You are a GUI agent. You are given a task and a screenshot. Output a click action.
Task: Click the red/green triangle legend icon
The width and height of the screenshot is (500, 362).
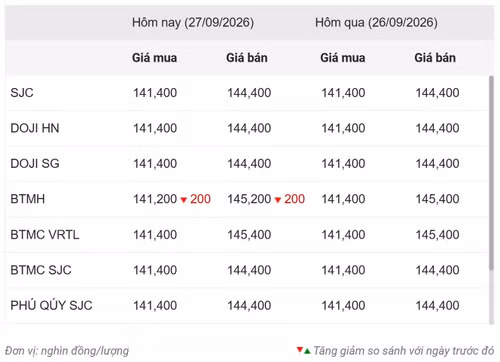[x=304, y=350]
